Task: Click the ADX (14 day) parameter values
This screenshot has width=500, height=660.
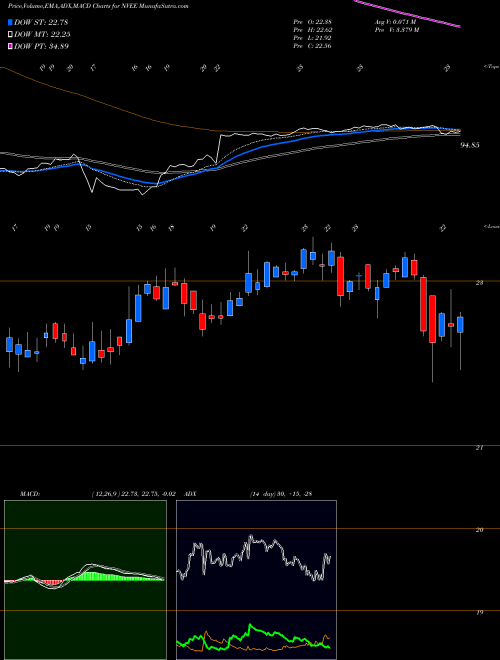Action: pos(280,494)
